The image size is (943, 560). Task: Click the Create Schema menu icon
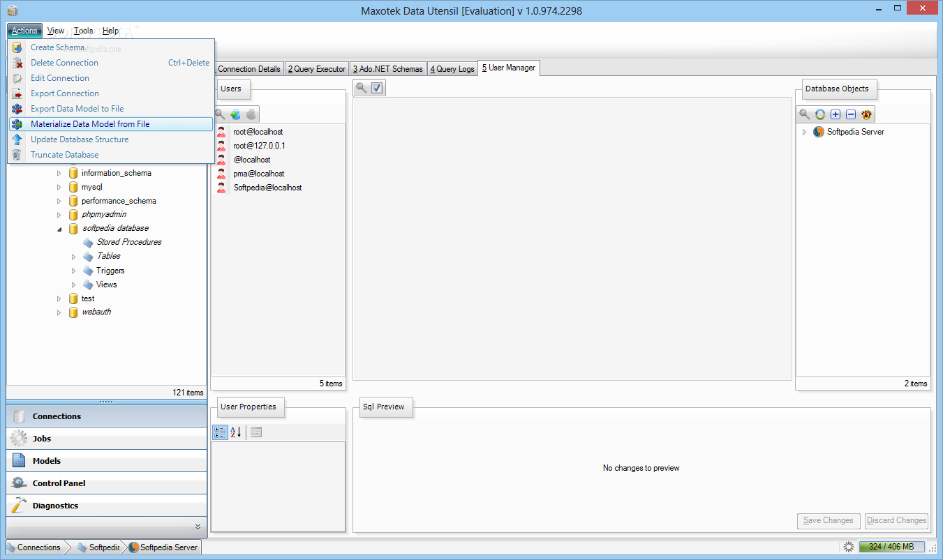click(17, 47)
